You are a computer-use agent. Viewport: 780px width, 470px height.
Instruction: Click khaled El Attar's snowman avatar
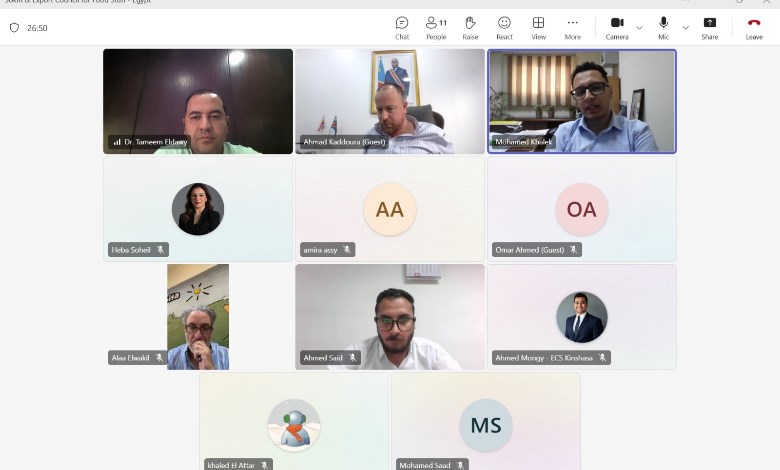[x=294, y=425]
